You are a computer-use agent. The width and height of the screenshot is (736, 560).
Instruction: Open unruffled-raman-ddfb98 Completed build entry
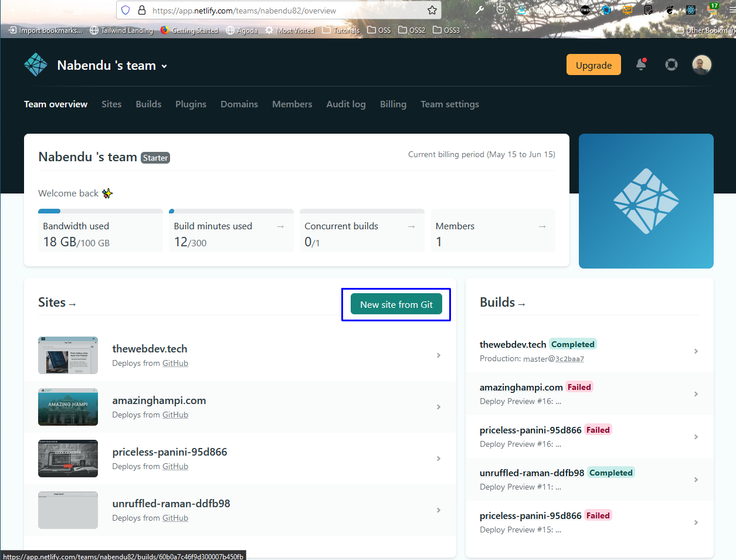coord(589,479)
